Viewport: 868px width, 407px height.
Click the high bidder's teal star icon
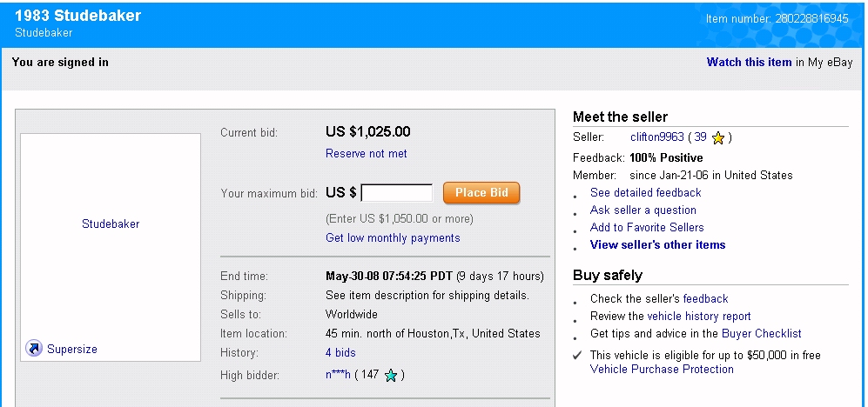tap(391, 375)
